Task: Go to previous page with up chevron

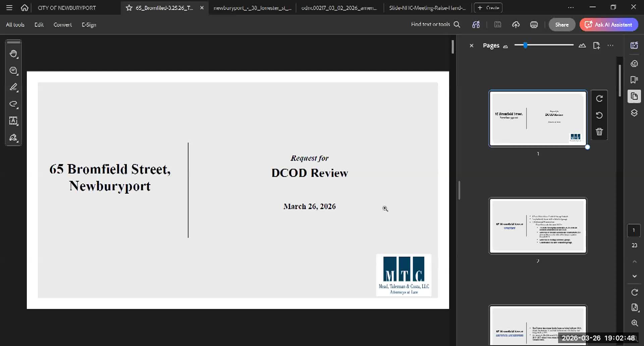Action: click(x=634, y=262)
